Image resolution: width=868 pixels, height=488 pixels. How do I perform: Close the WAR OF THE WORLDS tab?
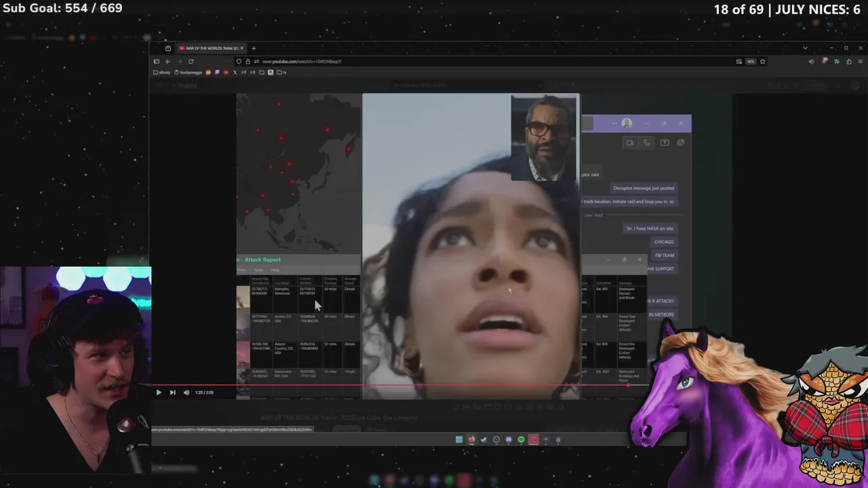241,48
